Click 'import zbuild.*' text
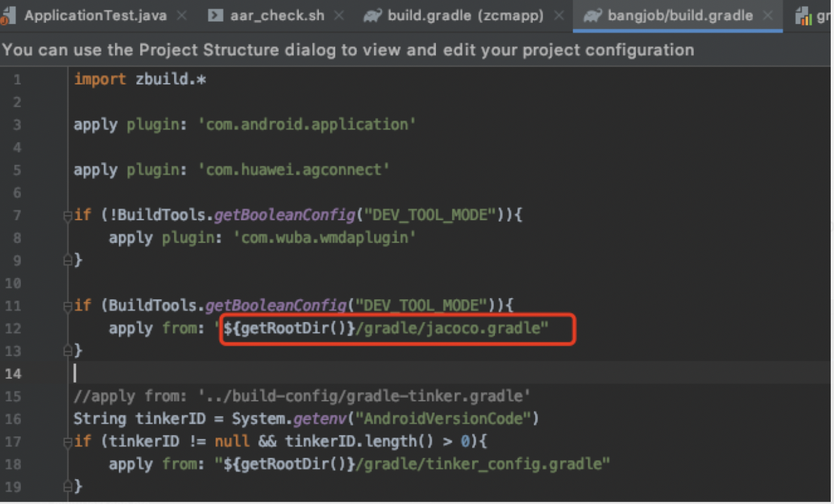 (140, 79)
